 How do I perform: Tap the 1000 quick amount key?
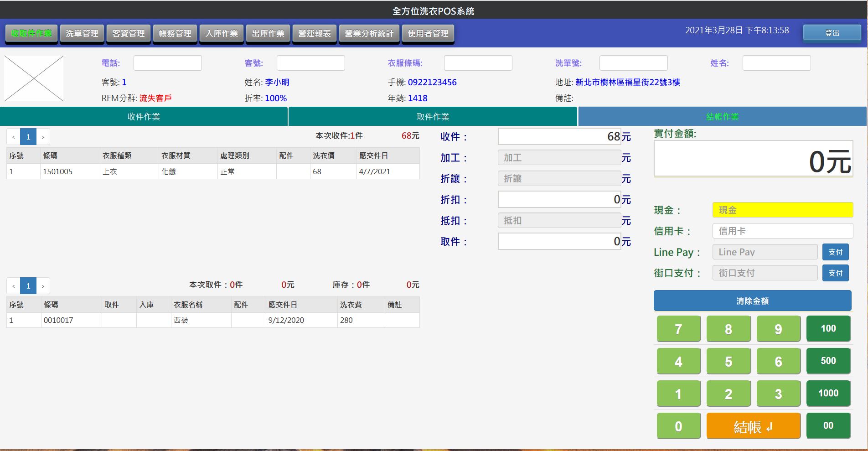point(828,393)
